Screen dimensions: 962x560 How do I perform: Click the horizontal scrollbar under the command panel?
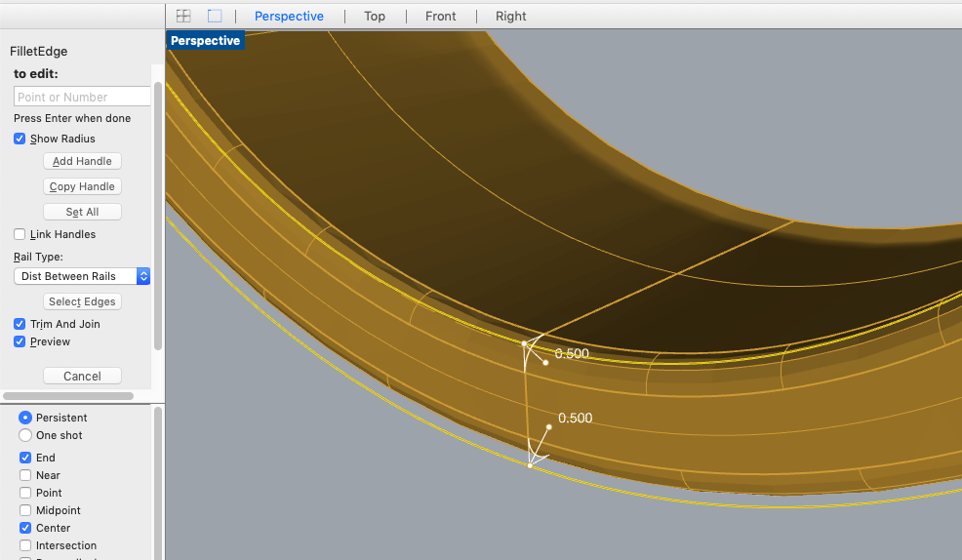68,396
